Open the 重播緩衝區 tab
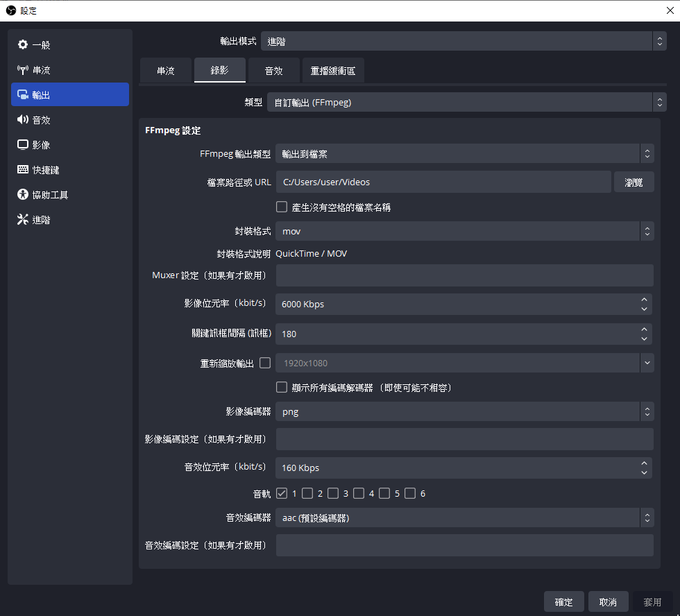 coord(332,70)
